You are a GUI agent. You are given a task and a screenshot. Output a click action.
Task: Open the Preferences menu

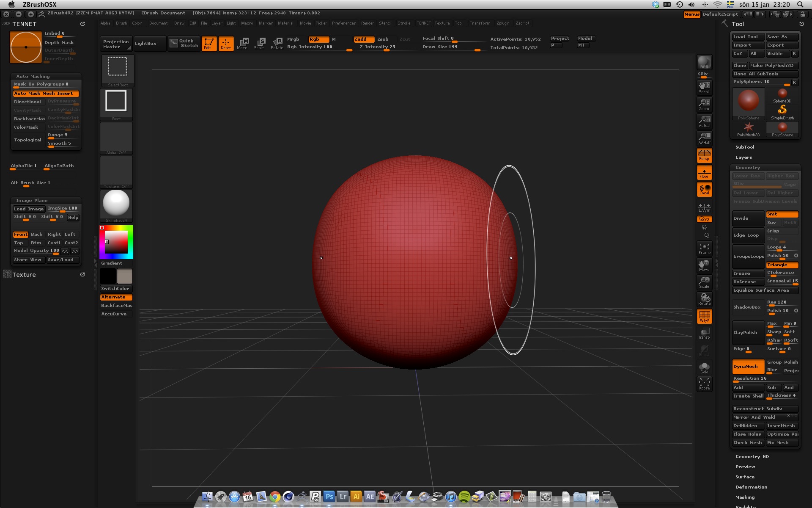344,23
